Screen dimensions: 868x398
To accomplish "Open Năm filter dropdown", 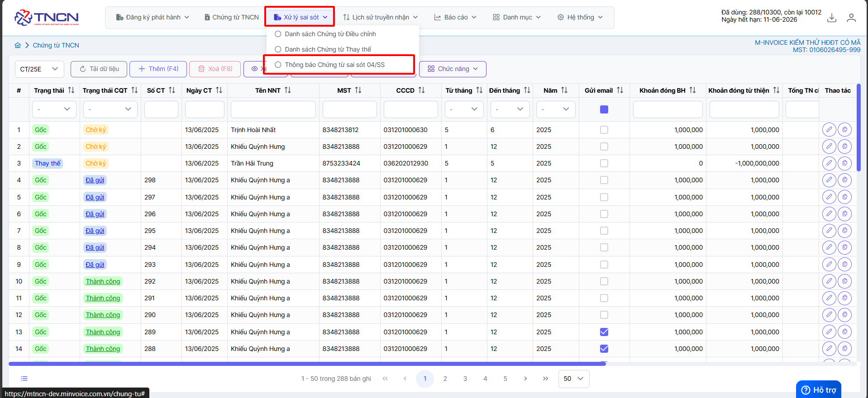I will [556, 109].
